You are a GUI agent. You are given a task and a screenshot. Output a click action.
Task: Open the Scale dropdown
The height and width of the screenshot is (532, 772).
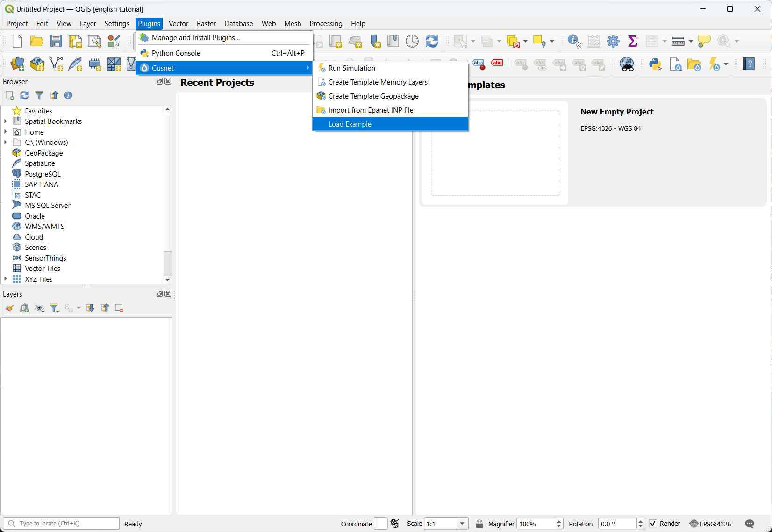(x=462, y=524)
